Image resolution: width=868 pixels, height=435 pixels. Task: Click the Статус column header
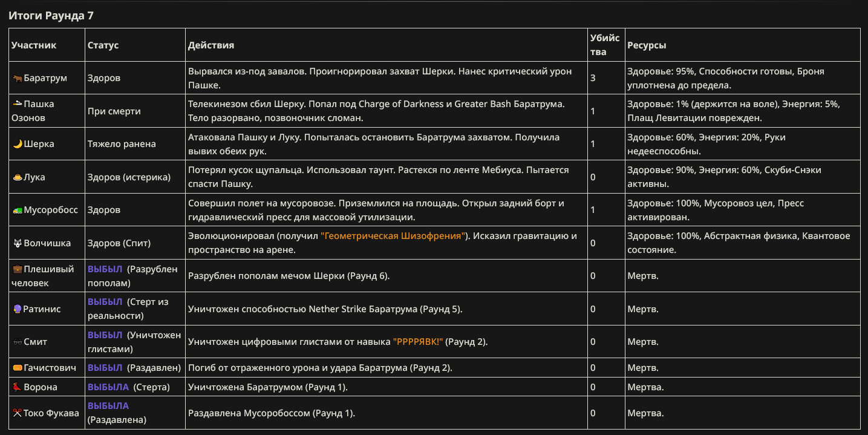[x=103, y=45]
